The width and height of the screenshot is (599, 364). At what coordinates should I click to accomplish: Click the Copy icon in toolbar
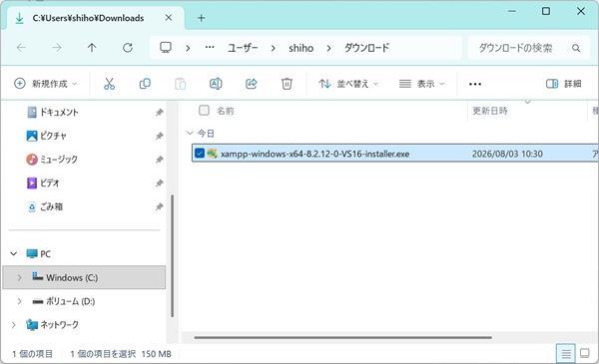145,84
